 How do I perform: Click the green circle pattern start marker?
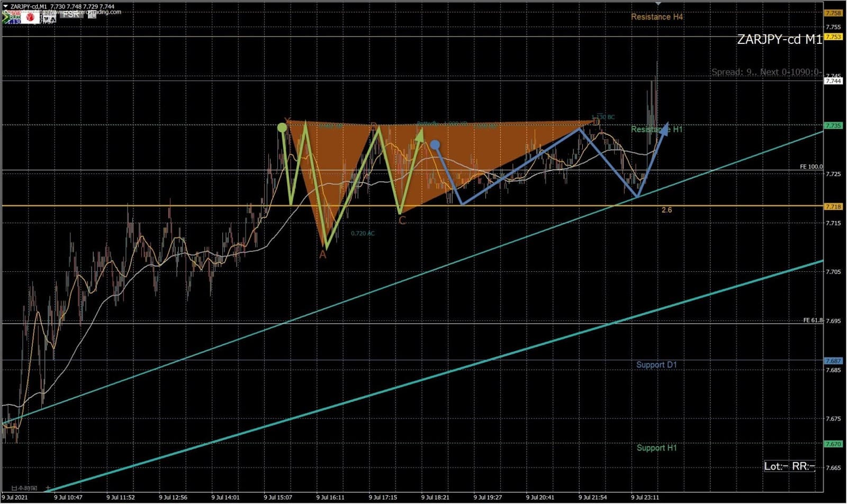coord(282,127)
